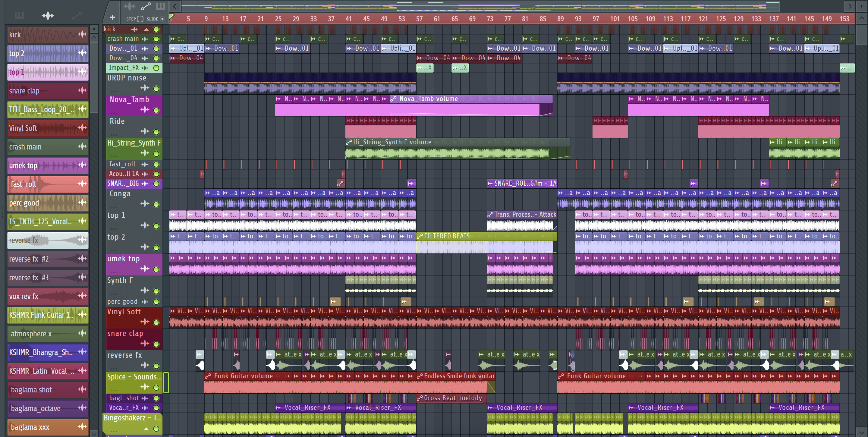Click the bagl..shot track waveform icon

tap(145, 398)
